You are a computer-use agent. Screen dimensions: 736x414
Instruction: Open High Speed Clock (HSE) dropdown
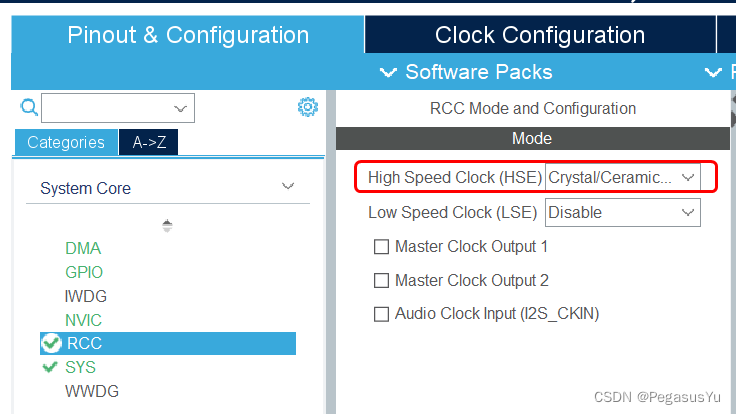[x=622, y=177]
